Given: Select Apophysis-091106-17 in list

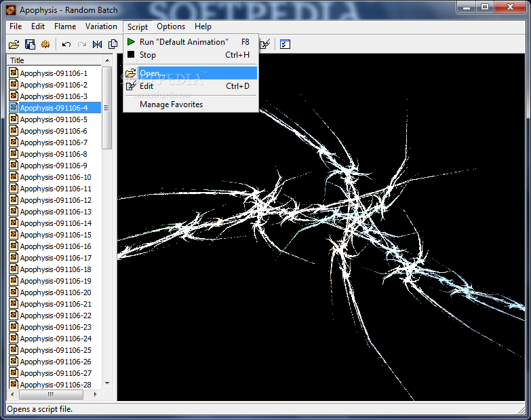Looking at the screenshot, I should 56,258.
